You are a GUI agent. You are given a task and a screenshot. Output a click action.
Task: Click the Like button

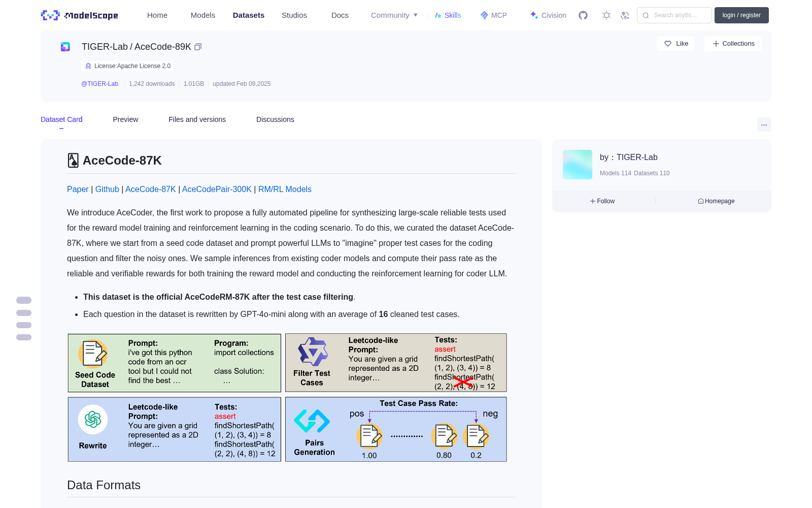click(x=675, y=44)
